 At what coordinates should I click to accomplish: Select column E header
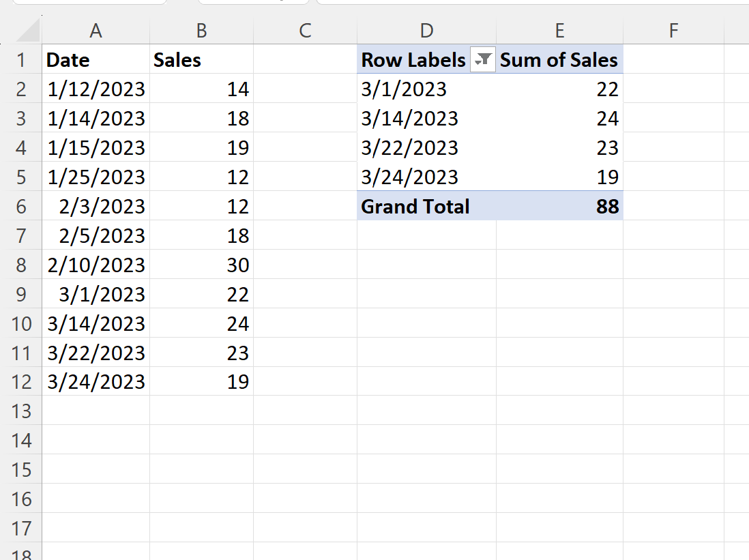click(559, 30)
